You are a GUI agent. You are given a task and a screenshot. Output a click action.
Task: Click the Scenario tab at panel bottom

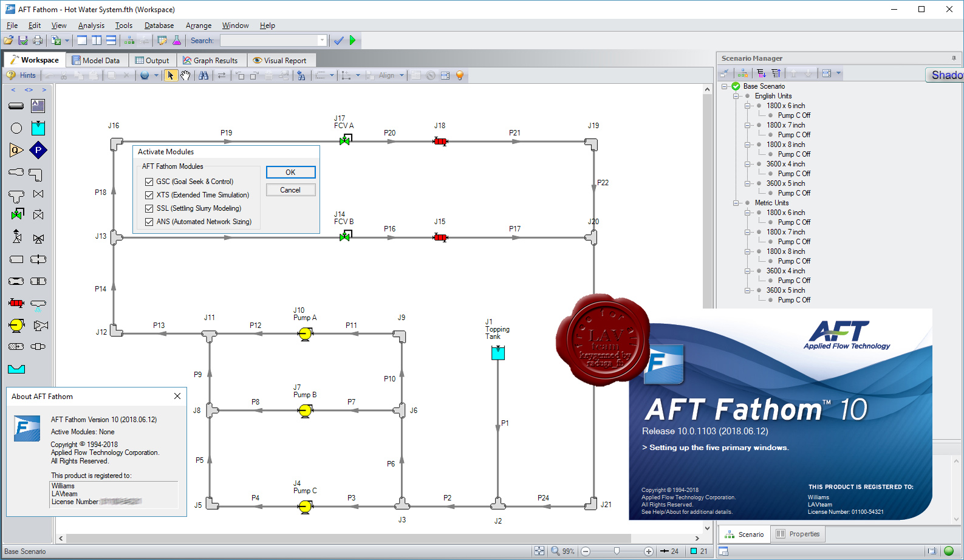click(744, 534)
